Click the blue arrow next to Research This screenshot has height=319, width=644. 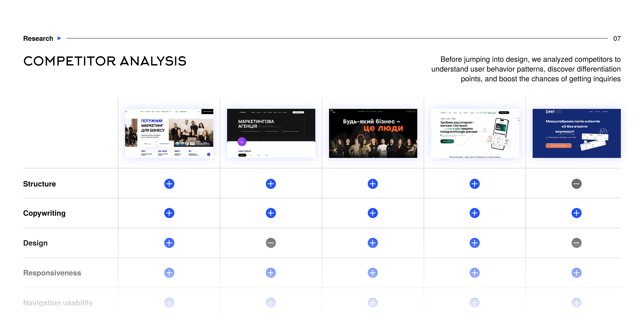click(59, 38)
